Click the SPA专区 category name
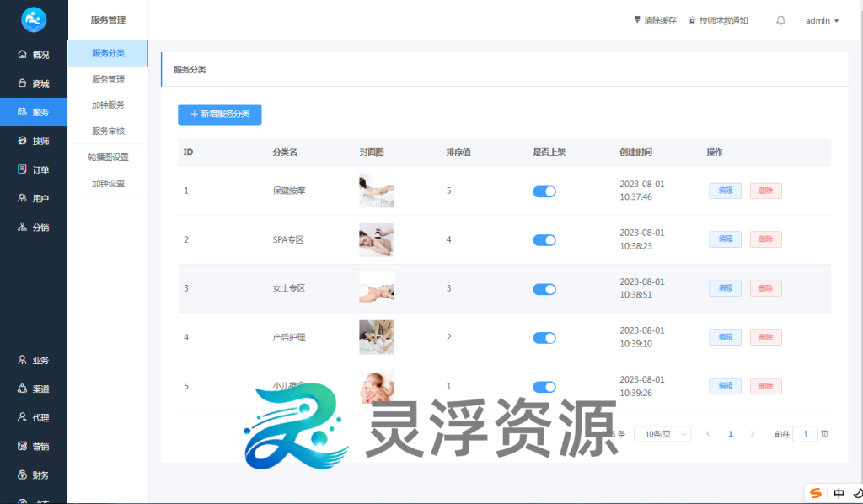863x504 pixels. coord(288,240)
